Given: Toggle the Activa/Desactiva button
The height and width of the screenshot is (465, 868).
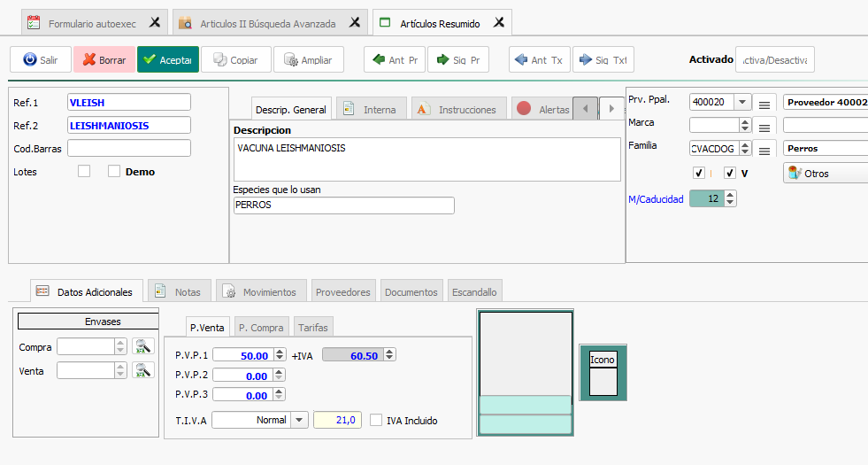Looking at the screenshot, I should tap(774, 60).
